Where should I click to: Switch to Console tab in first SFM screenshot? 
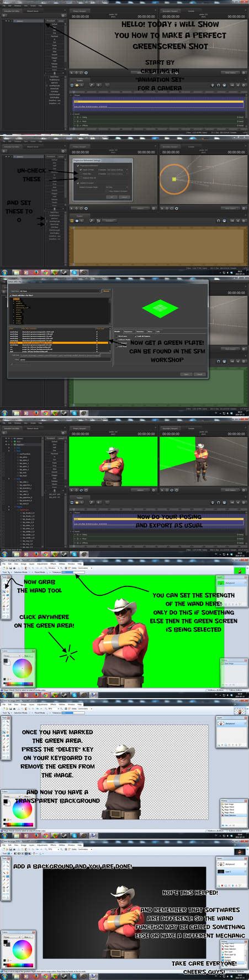tap(192, 11)
